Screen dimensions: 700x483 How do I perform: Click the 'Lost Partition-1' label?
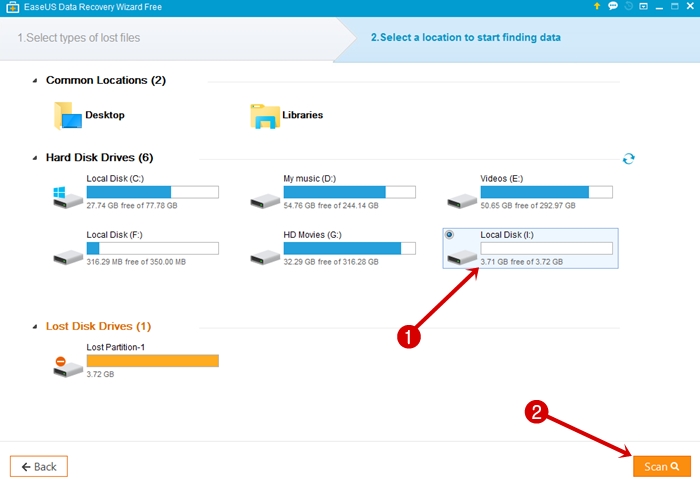116,347
